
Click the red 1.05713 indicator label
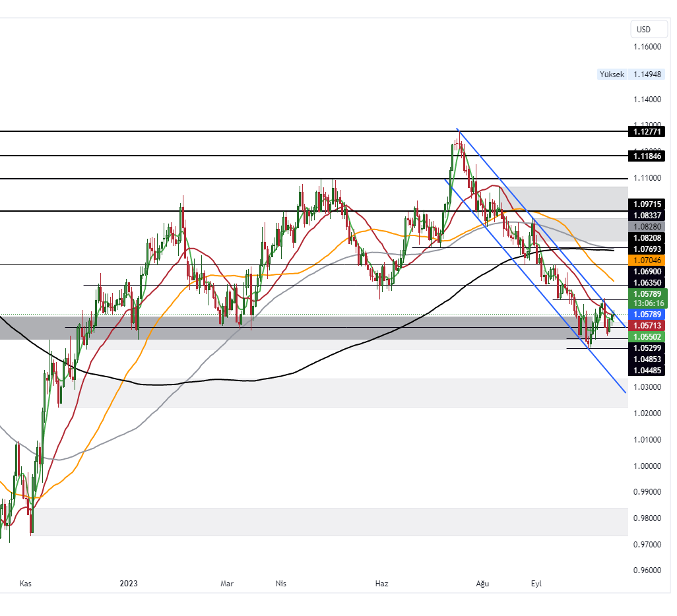click(648, 326)
